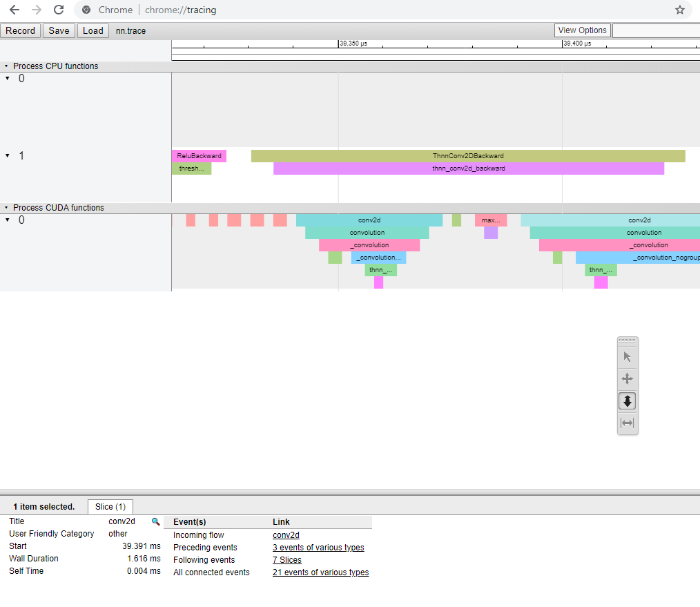Collapse the Process CUDA functions section
This screenshot has width=700, height=607.
click(x=6, y=208)
